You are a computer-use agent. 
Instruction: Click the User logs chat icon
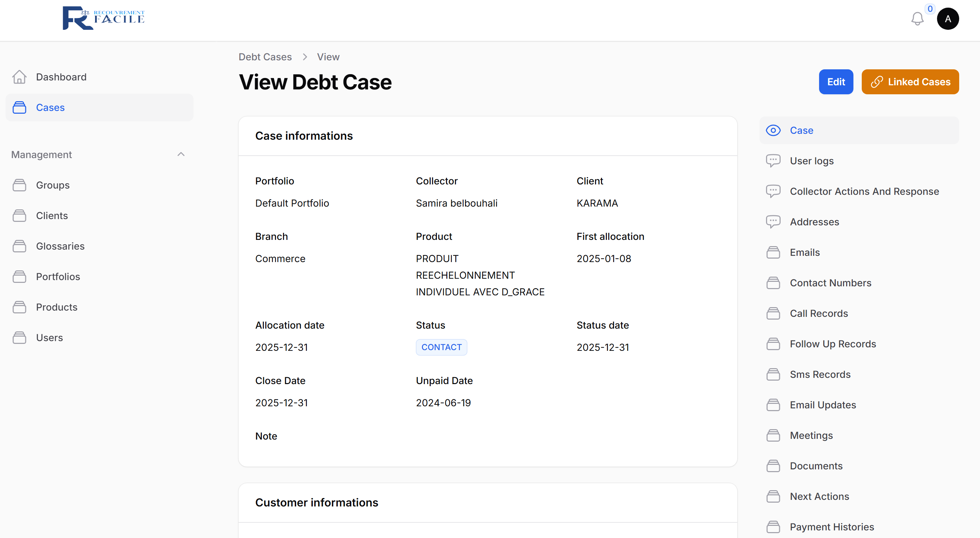click(773, 161)
